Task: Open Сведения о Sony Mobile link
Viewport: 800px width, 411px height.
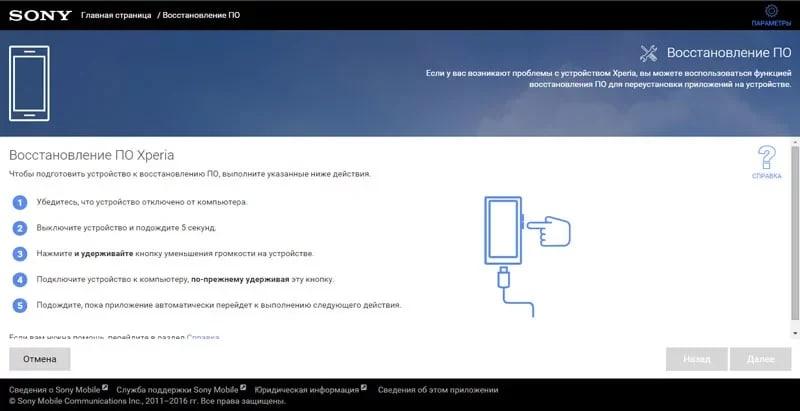Action: [55, 390]
